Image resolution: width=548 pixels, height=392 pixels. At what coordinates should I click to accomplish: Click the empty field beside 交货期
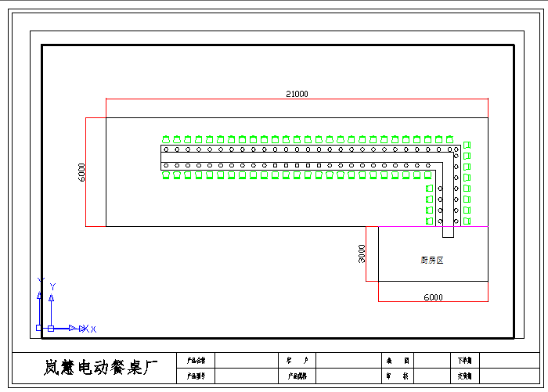[510, 376]
